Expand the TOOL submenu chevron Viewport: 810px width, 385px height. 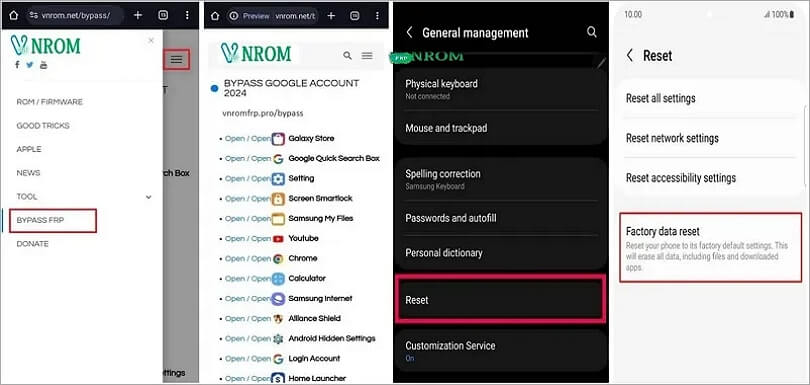pos(148,197)
